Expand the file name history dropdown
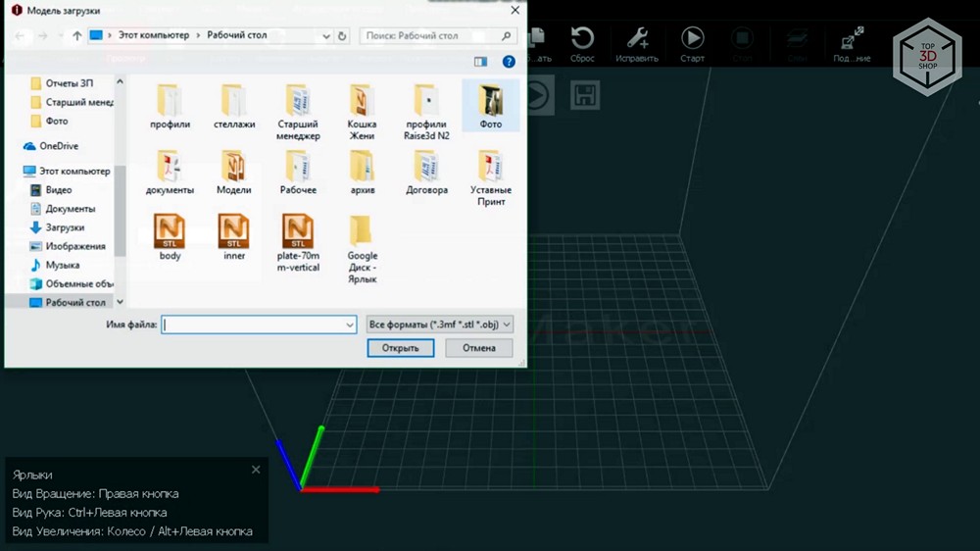The image size is (980, 551). (x=350, y=325)
